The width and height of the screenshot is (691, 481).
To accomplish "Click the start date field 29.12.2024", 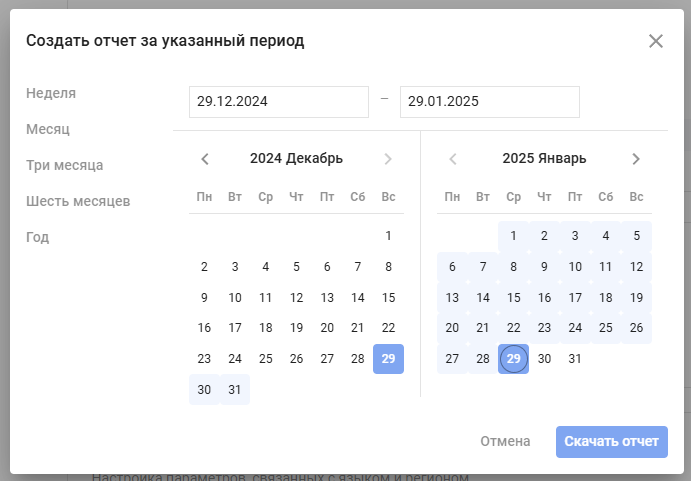I will (x=279, y=102).
